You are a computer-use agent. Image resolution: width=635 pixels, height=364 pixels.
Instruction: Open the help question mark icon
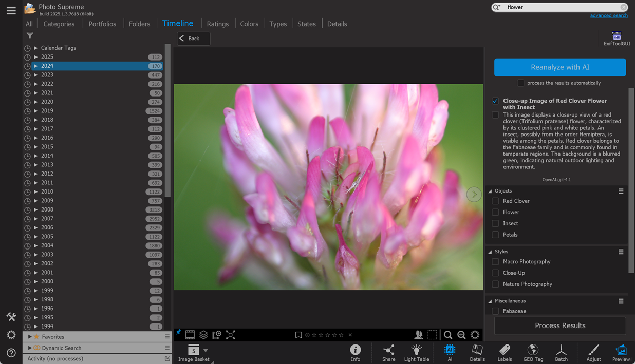click(11, 353)
